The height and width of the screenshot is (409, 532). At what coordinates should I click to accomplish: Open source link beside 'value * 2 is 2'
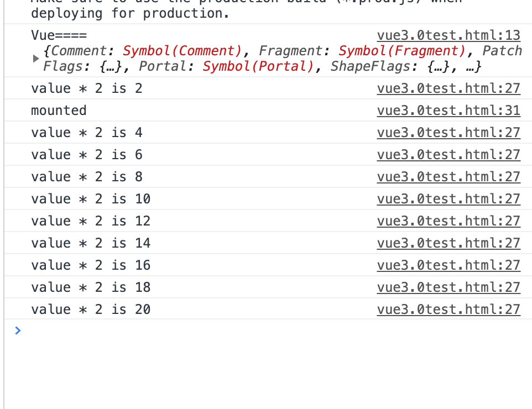coord(448,88)
